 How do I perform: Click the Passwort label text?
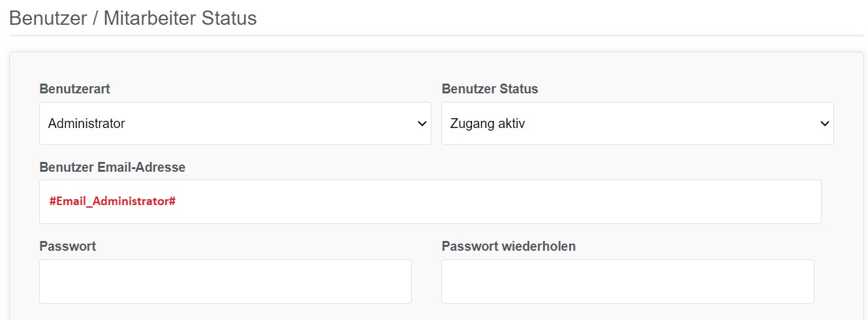tap(68, 246)
